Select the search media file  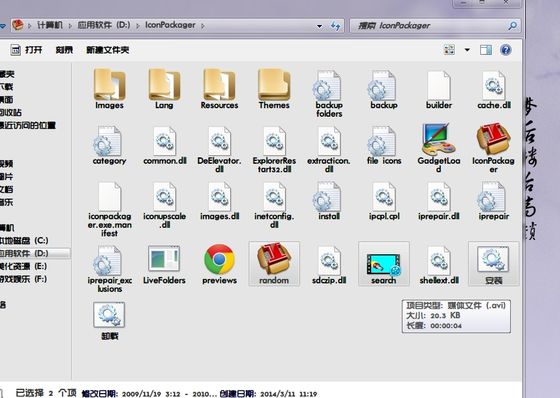click(x=384, y=264)
